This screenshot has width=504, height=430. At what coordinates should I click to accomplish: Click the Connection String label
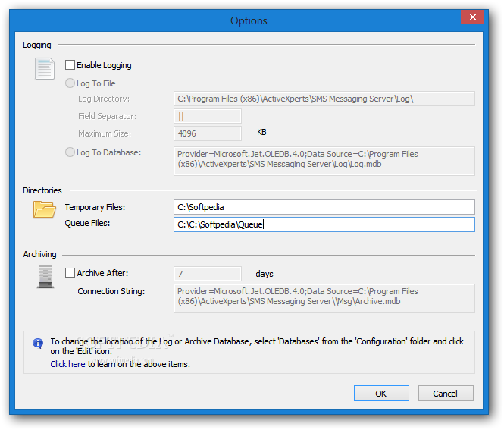coord(111,291)
